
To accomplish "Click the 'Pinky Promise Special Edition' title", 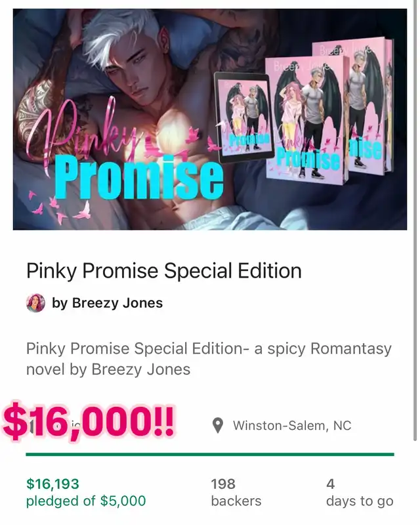I will pyautogui.click(x=164, y=270).
